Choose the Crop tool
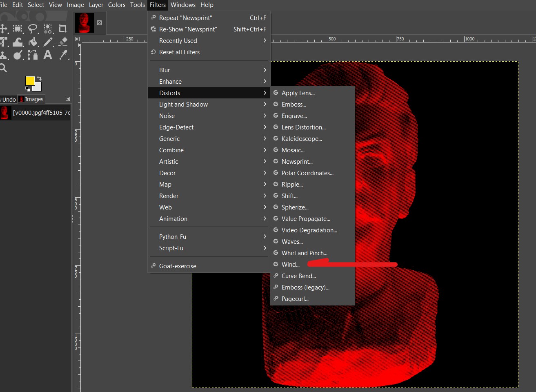 tap(62, 29)
